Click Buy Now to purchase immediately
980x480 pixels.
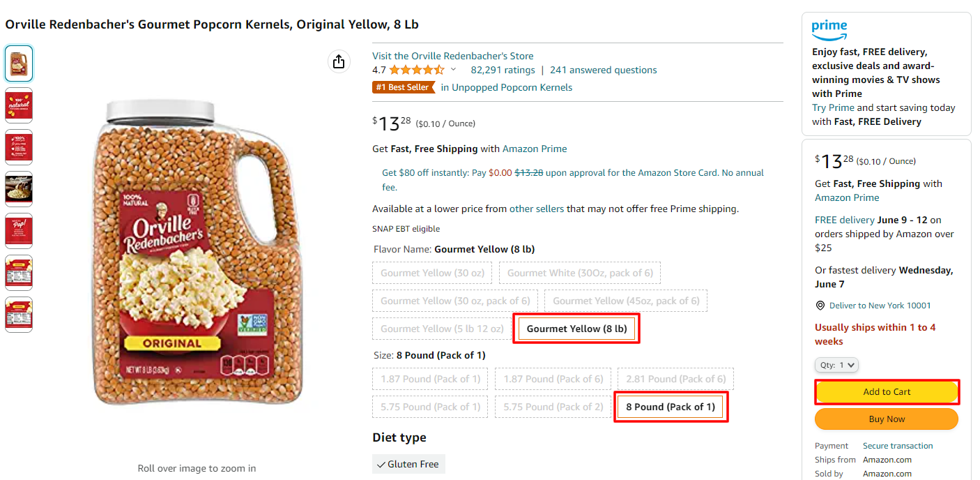[x=886, y=419]
